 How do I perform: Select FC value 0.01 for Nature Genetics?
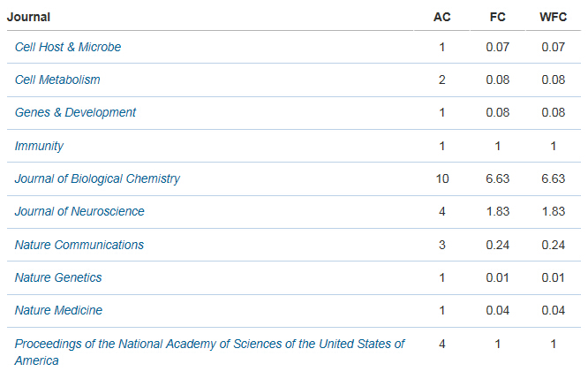point(498,277)
